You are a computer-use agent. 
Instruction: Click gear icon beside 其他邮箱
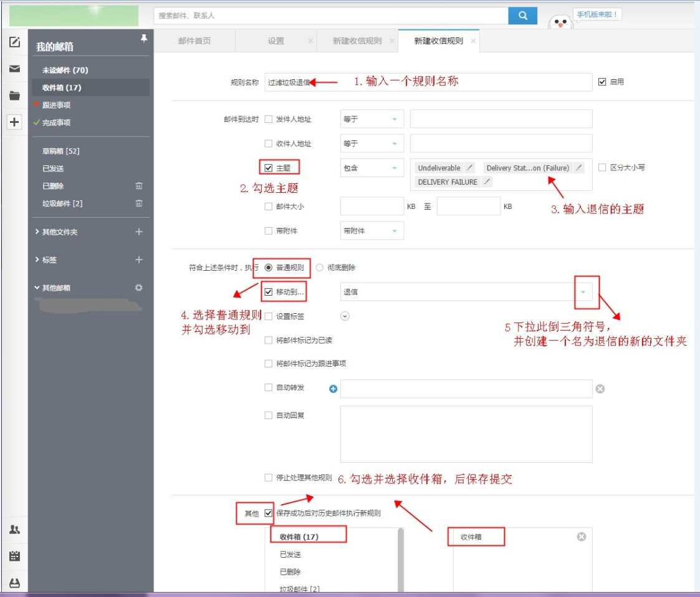point(138,288)
